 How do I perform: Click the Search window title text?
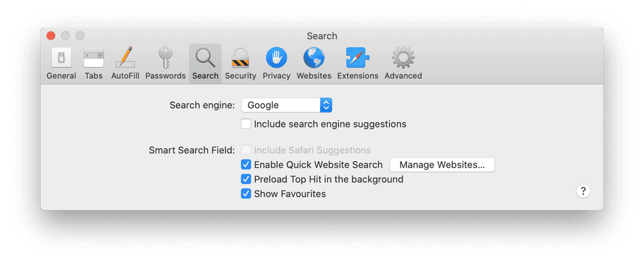(322, 36)
